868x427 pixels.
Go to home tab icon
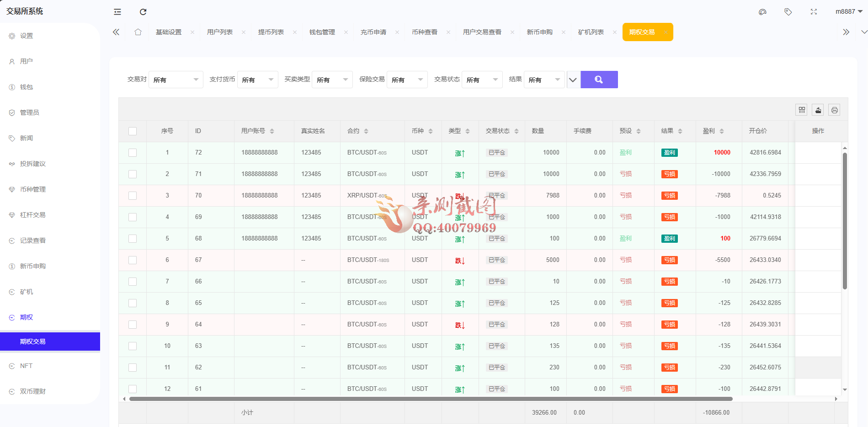[x=138, y=32]
